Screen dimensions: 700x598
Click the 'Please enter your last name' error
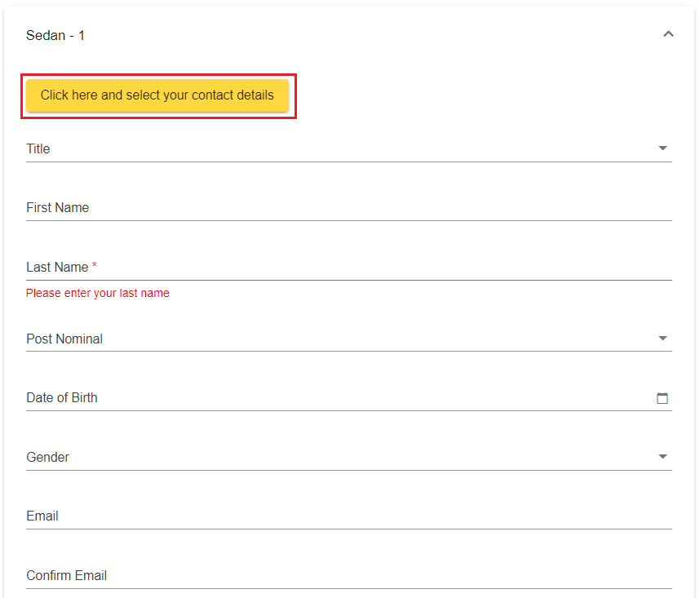pyautogui.click(x=98, y=293)
